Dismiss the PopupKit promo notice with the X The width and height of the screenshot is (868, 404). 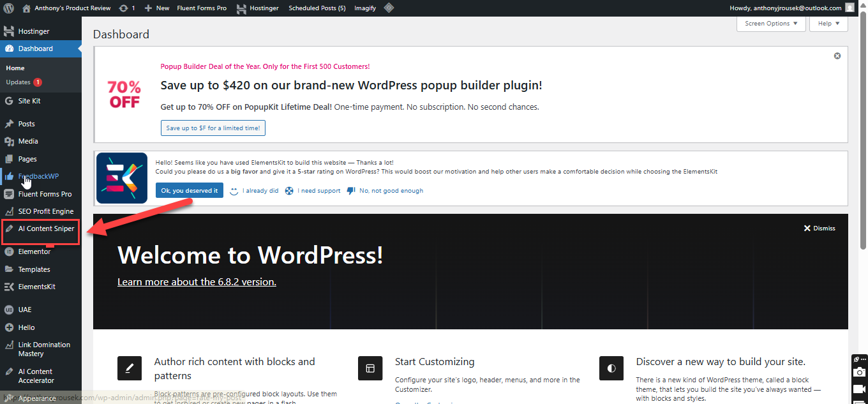(837, 56)
